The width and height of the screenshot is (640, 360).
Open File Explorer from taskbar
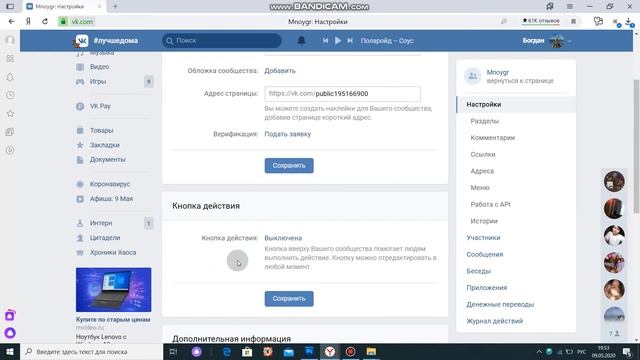point(371,351)
